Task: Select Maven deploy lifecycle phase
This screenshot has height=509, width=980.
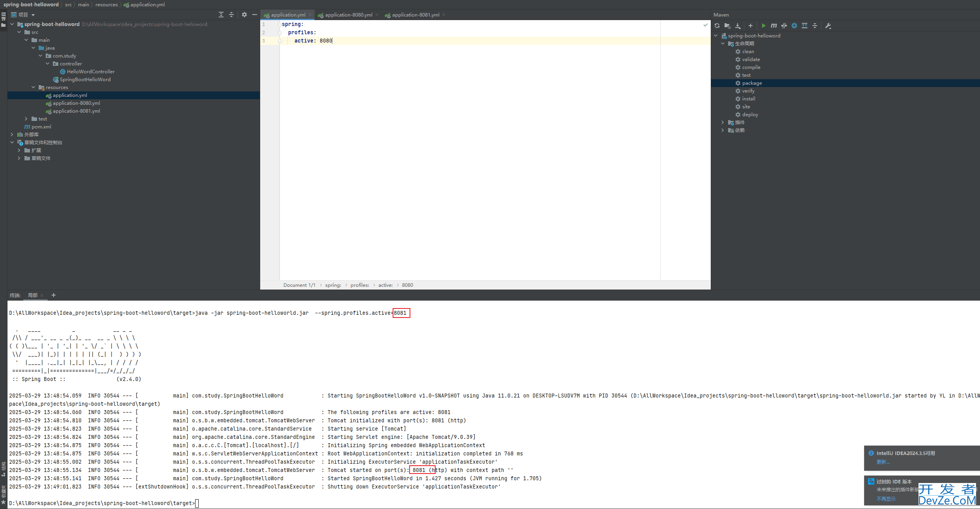Action: 746,114
